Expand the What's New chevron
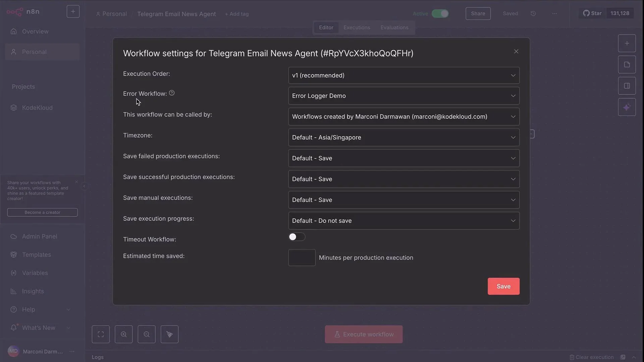 [68, 328]
